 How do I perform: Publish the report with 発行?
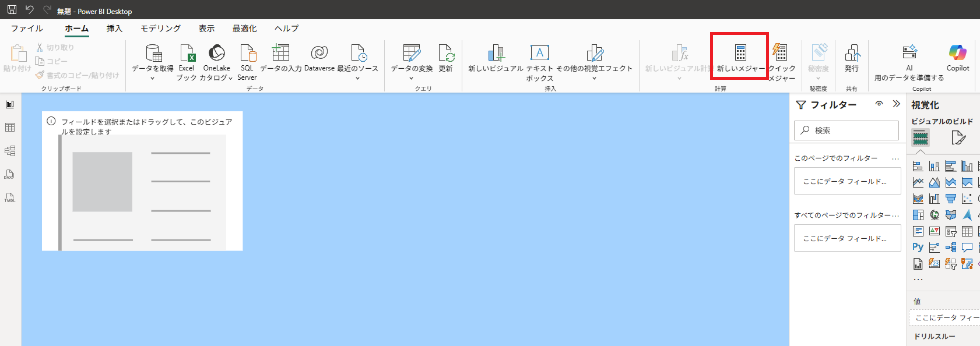(852, 58)
